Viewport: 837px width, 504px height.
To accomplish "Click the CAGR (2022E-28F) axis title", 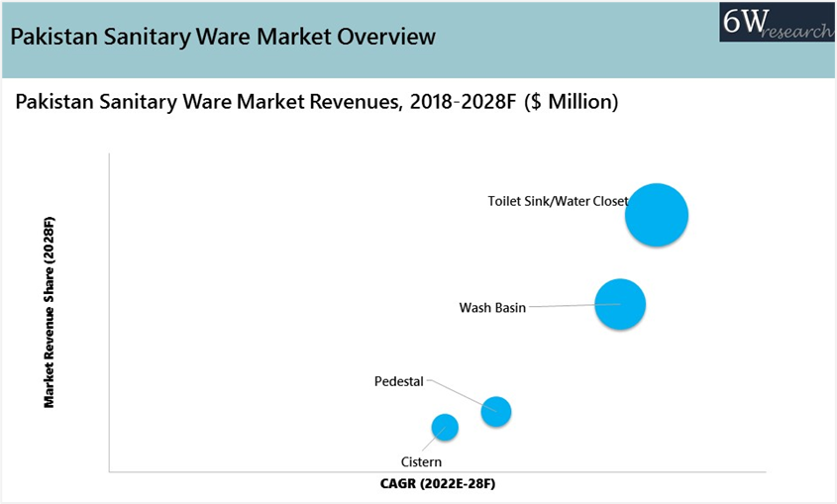I will [x=436, y=484].
